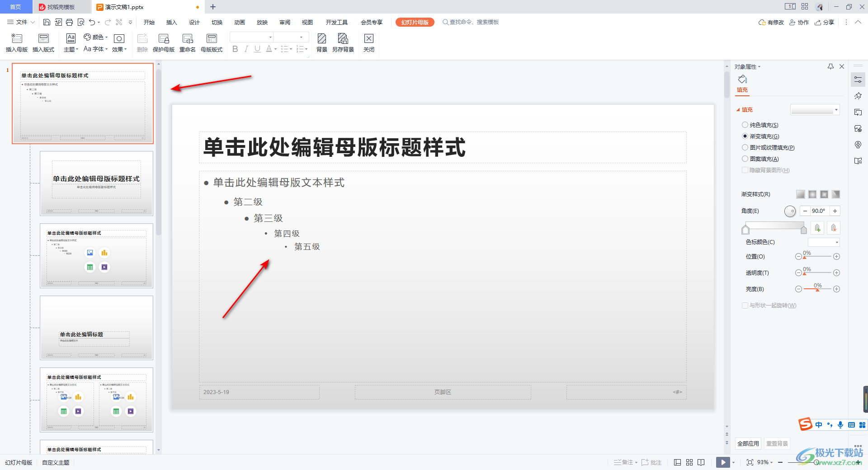Click the Effects (效果) icon

pyautogui.click(x=119, y=43)
